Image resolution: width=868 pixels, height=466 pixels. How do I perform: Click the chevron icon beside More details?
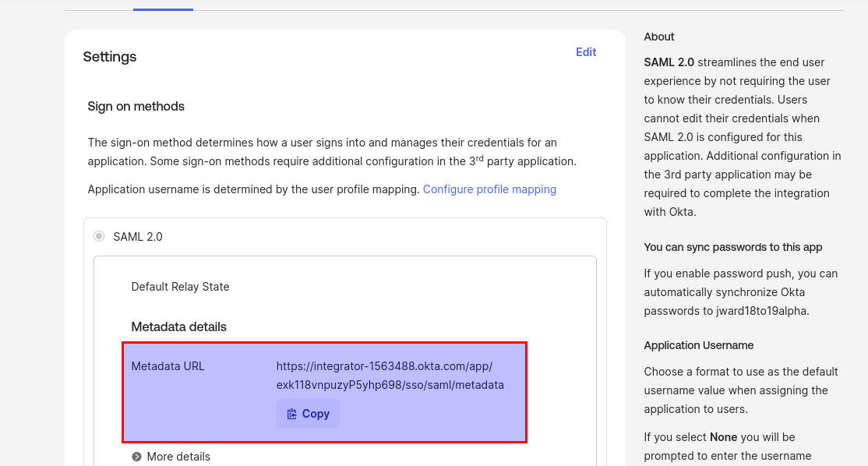tap(137, 457)
